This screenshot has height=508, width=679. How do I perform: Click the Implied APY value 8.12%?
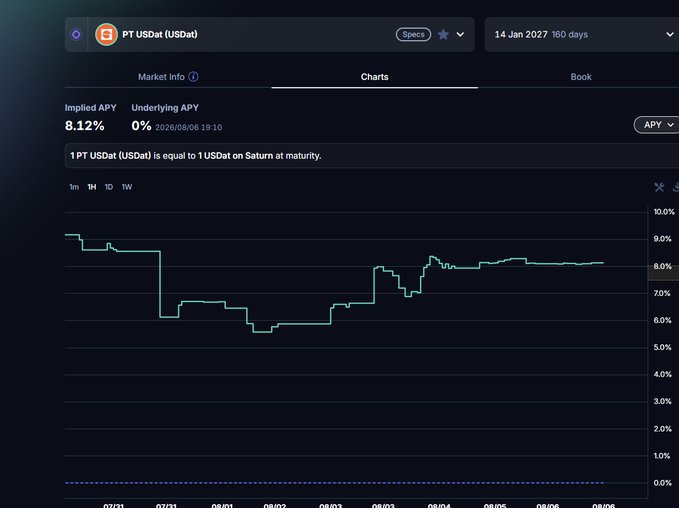pyautogui.click(x=84, y=126)
